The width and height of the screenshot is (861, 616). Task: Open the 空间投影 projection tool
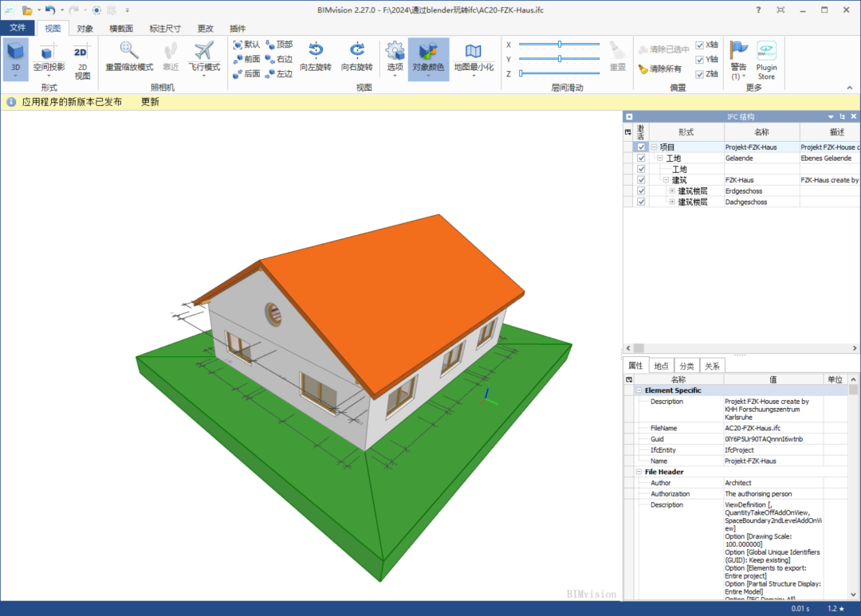[x=49, y=59]
